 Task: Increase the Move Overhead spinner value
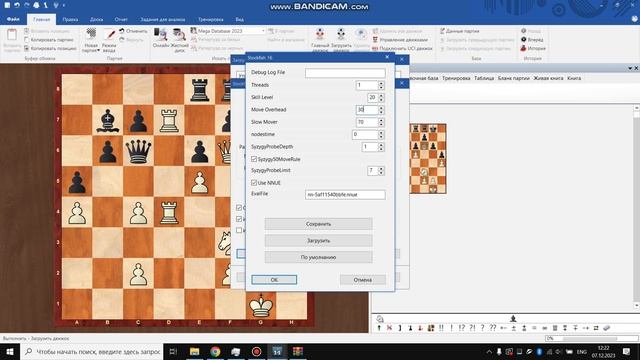pyautogui.click(x=381, y=107)
